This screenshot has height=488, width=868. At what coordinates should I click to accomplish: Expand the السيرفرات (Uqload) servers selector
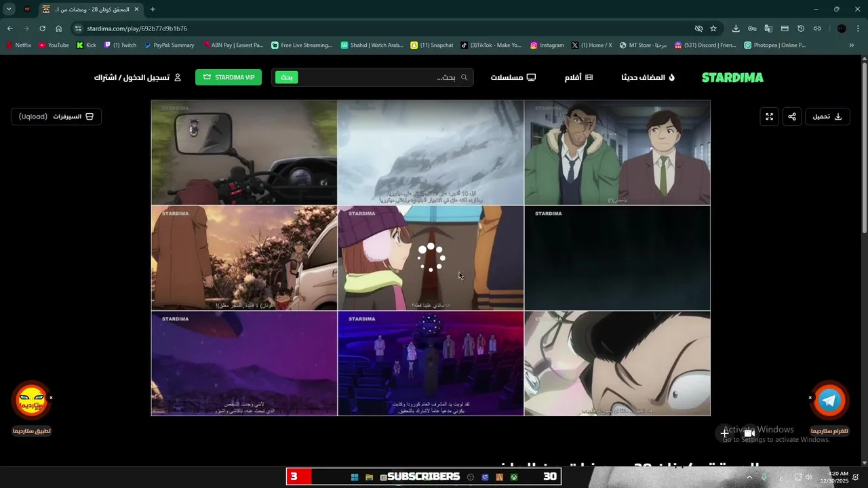tap(56, 117)
